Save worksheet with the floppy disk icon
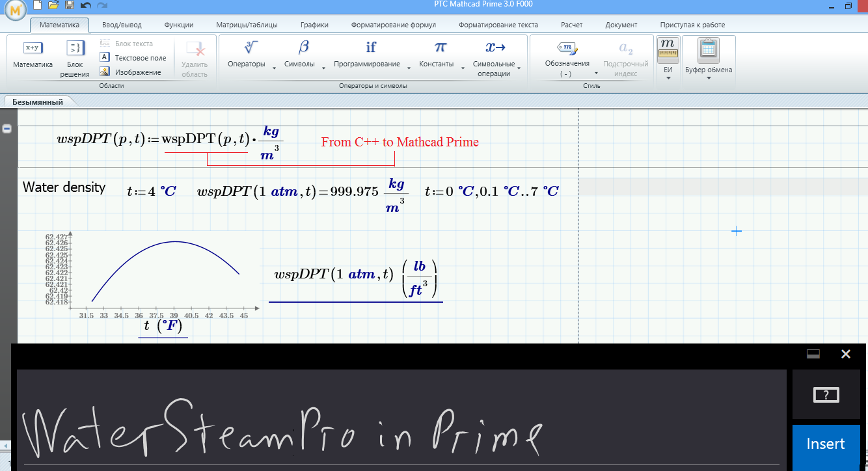 point(70,5)
